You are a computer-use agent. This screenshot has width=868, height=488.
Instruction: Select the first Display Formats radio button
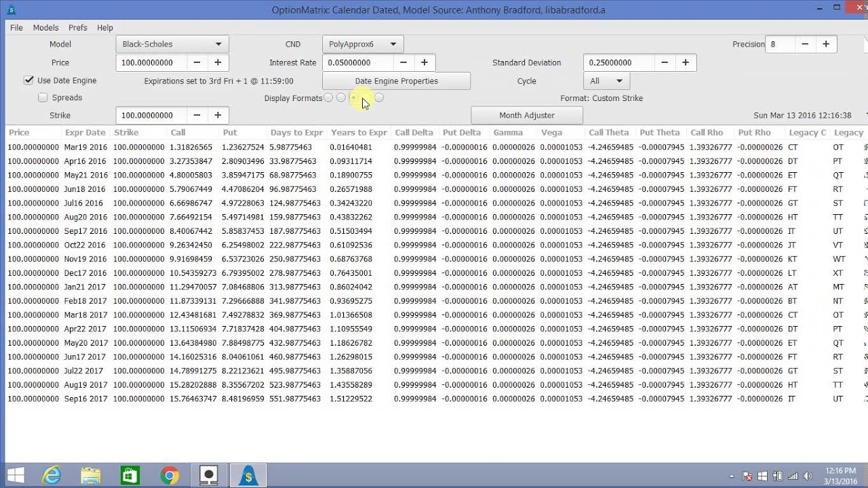point(328,98)
